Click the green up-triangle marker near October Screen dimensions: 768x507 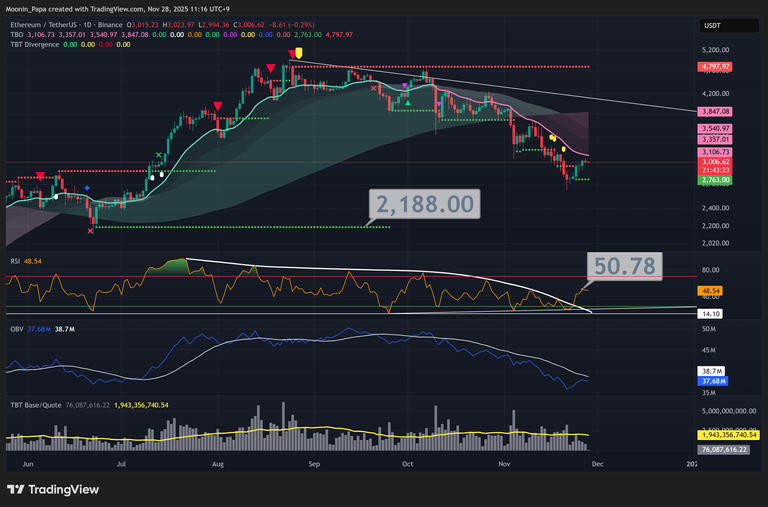tap(407, 103)
